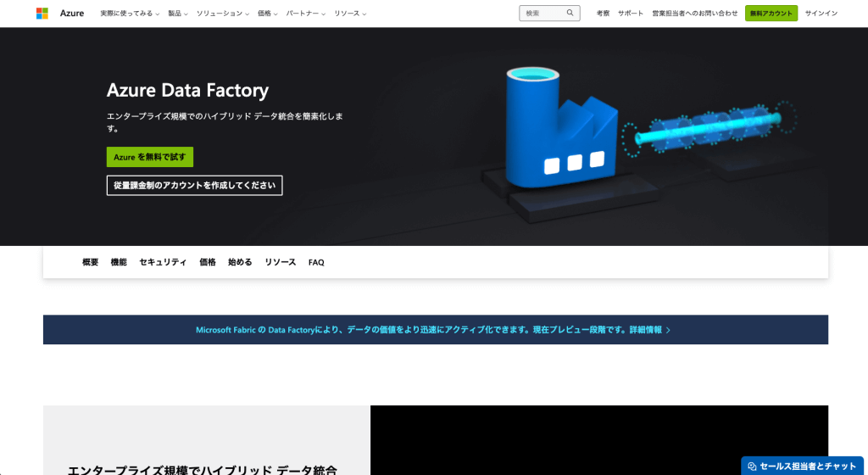868x475 pixels.
Task: Select the 価格 tab in section navigation
Action: coord(208,262)
